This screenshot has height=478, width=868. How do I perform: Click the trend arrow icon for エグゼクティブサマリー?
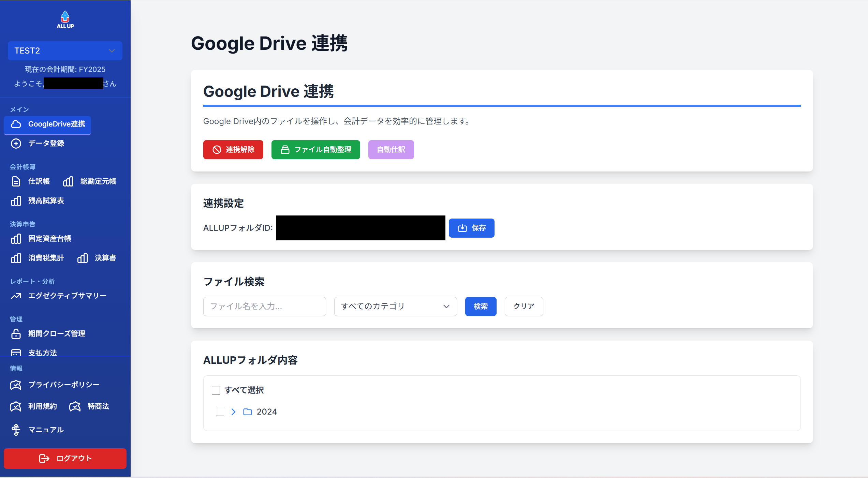pyautogui.click(x=16, y=296)
